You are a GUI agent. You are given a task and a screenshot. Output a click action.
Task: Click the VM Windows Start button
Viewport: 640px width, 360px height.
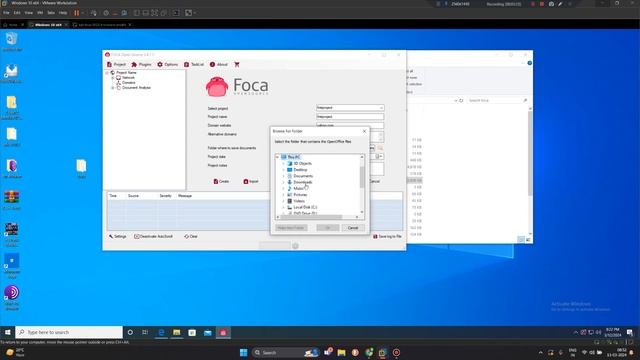point(7,332)
